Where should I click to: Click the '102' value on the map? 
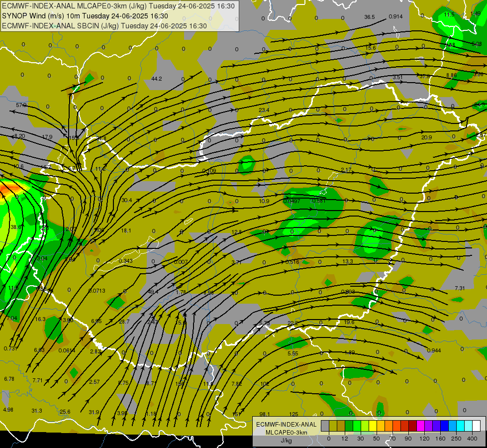click(265, 384)
